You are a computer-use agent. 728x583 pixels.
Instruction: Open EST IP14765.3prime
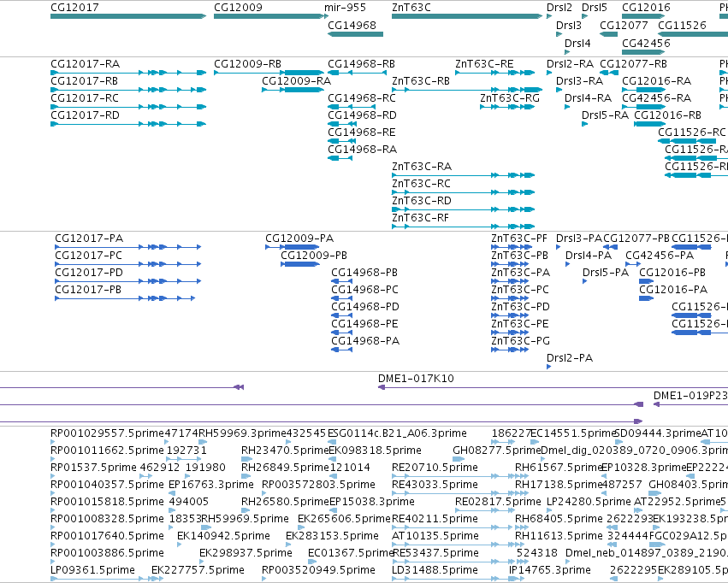pyautogui.click(x=550, y=569)
